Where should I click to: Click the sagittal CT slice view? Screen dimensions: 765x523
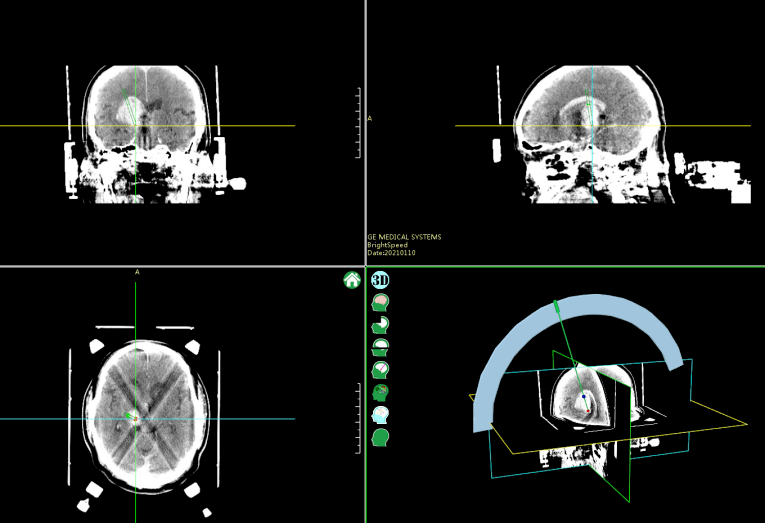[603, 134]
